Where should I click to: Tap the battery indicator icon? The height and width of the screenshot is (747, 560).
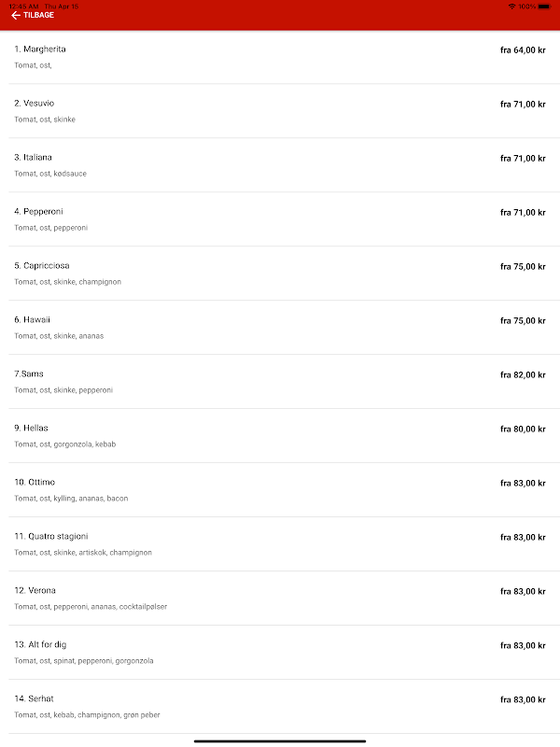coord(544,6)
